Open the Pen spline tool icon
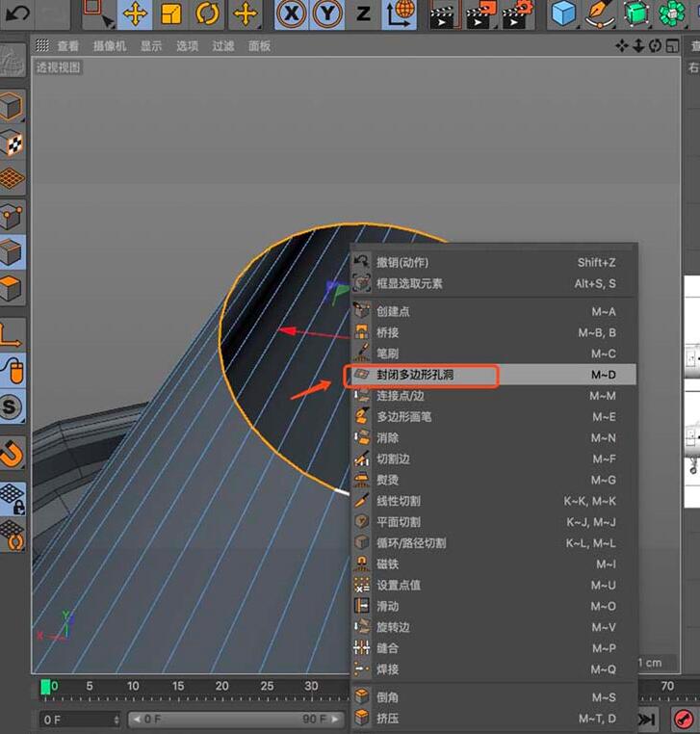The image size is (700, 734). (600, 14)
